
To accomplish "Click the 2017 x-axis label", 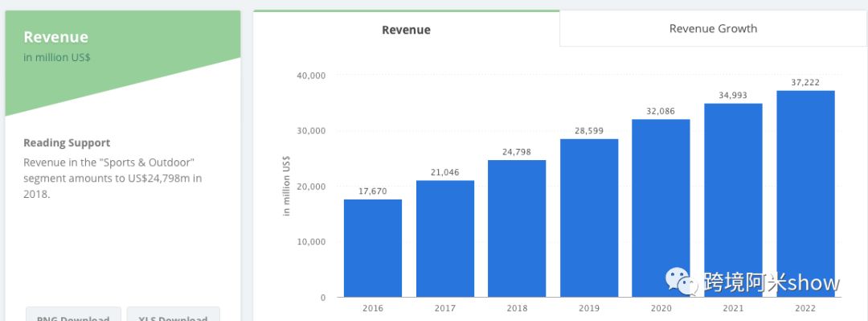I will [445, 308].
